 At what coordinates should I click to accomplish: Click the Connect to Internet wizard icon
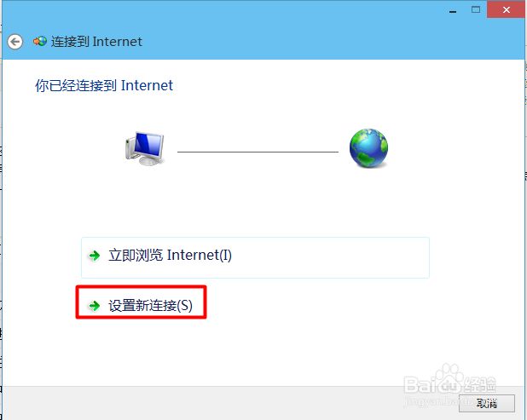pyautogui.click(x=40, y=41)
